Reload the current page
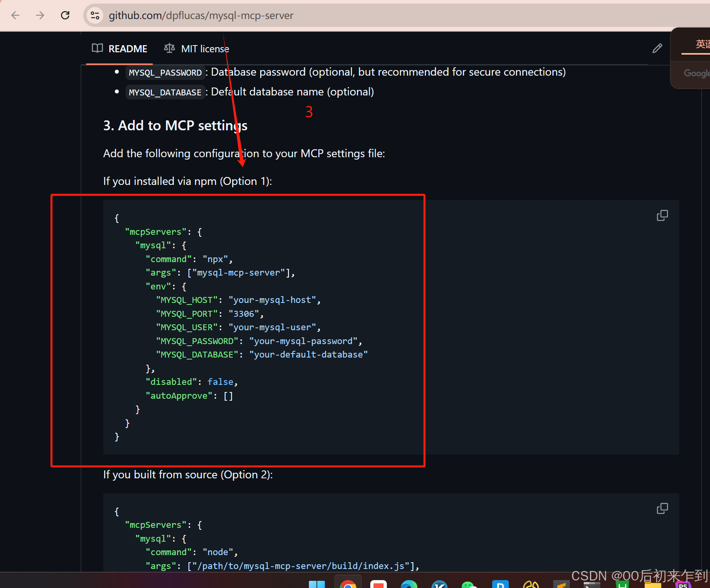 coord(65,15)
